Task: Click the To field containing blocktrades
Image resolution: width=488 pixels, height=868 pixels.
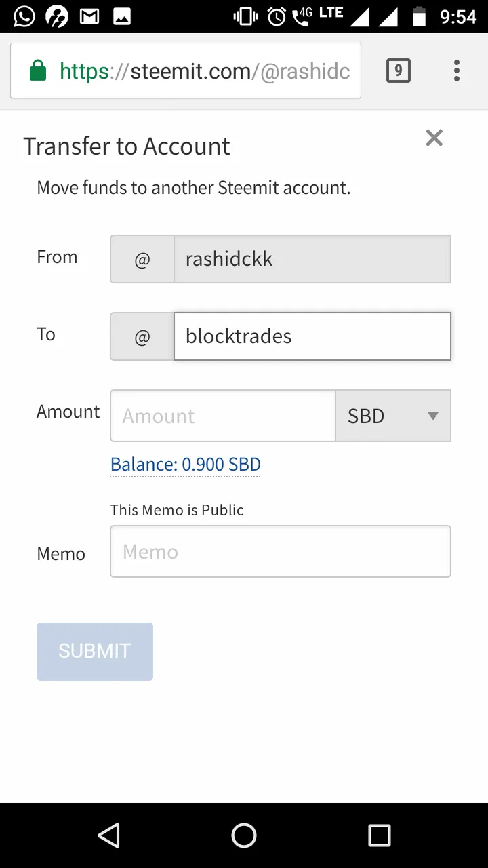Action: click(312, 336)
